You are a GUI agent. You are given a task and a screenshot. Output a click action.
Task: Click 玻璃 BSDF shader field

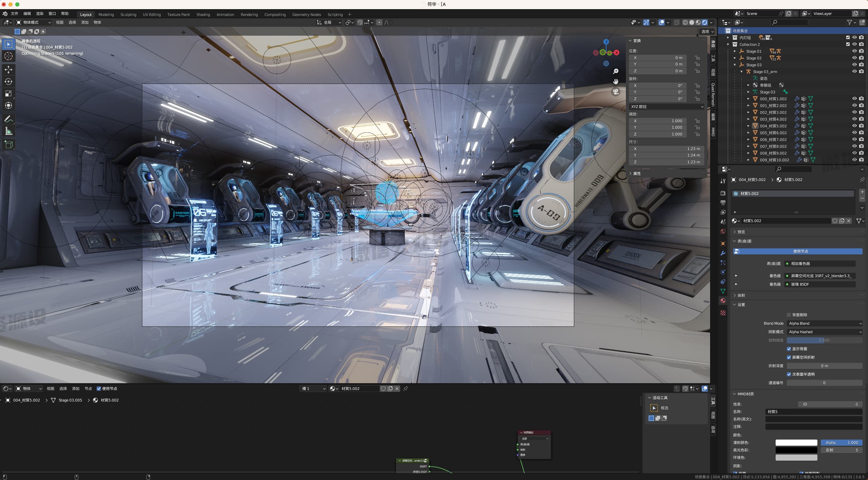pyautogui.click(x=820, y=284)
